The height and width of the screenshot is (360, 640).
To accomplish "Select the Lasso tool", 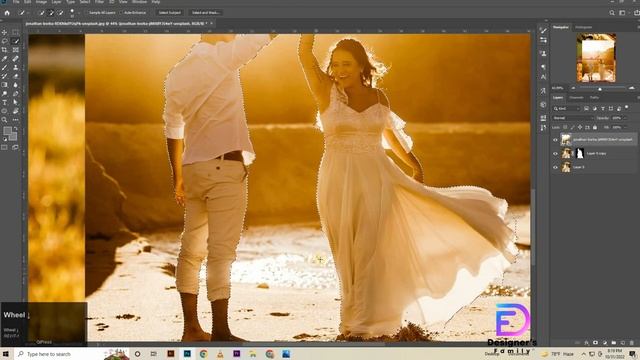I will pyautogui.click(x=4, y=41).
